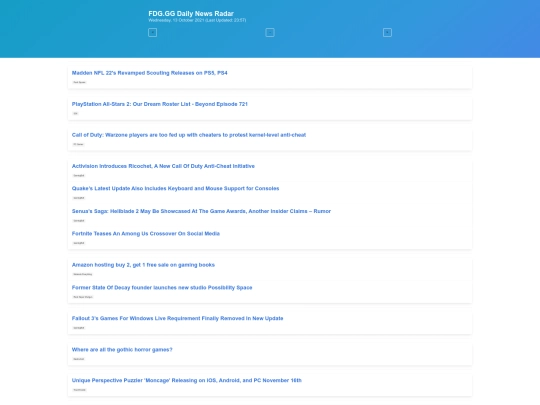The height and width of the screenshot is (405, 540).
Task: Open the Quake's Latest Update headline
Action: tap(175, 188)
